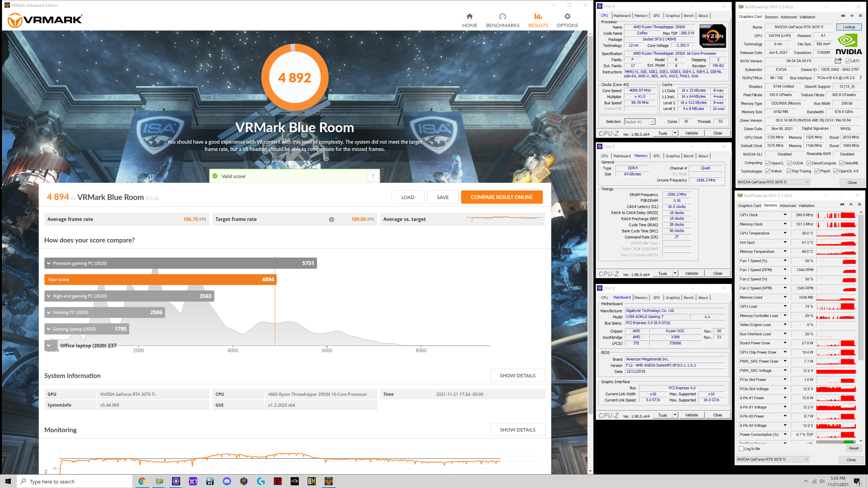868x488 pixels.
Task: Open Validation tab in GPU-Z Sensors window
Action: tap(806, 205)
